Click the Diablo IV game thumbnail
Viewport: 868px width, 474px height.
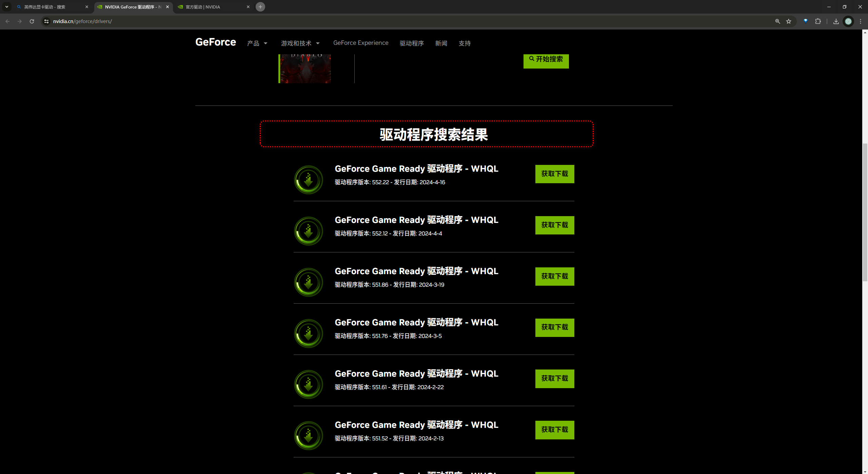click(305, 69)
